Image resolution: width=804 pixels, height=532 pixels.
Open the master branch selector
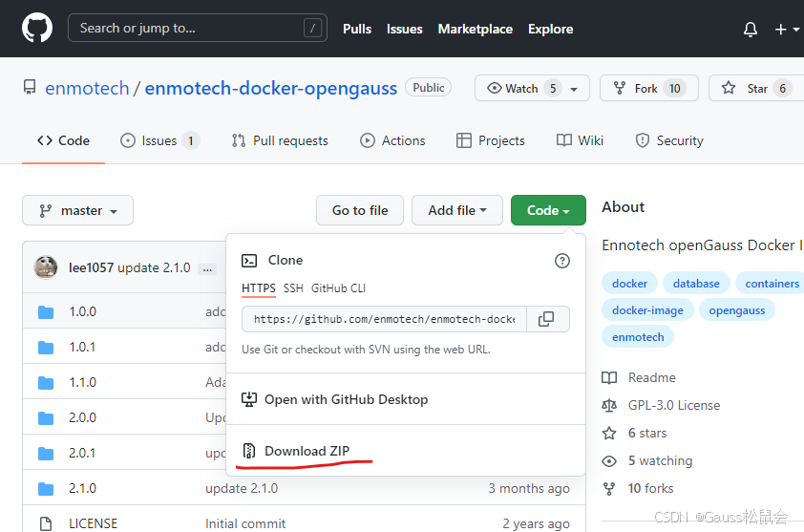coord(78,210)
